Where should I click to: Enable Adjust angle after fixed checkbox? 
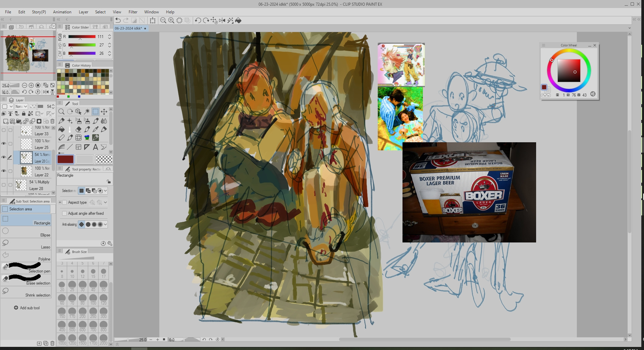[x=65, y=213]
